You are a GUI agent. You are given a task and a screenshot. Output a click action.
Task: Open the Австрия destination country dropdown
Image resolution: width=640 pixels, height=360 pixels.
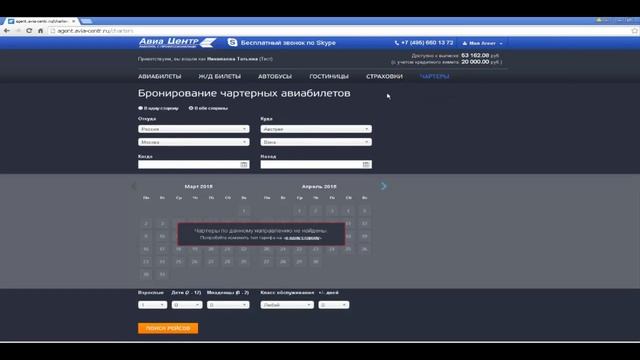[x=316, y=129]
